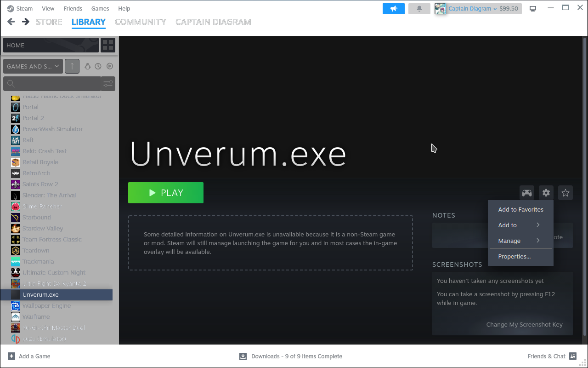Click the Stardew Valley icon

tap(16, 228)
